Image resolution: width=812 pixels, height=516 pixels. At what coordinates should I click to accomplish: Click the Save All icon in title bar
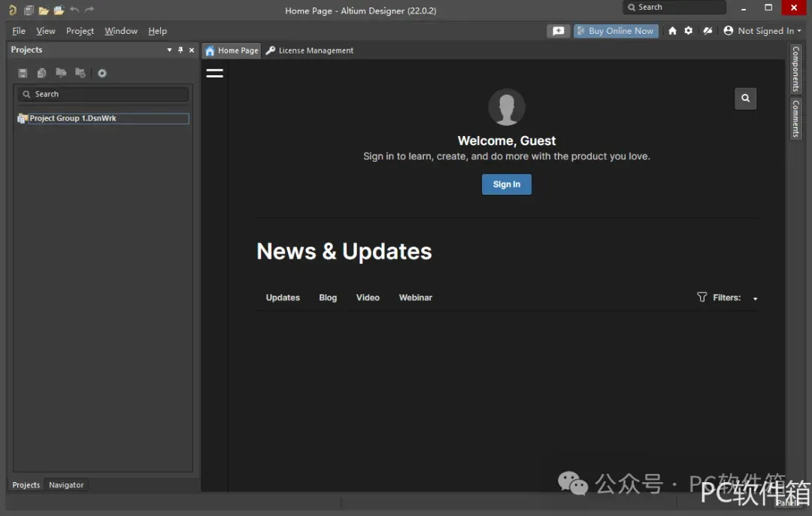coord(29,10)
